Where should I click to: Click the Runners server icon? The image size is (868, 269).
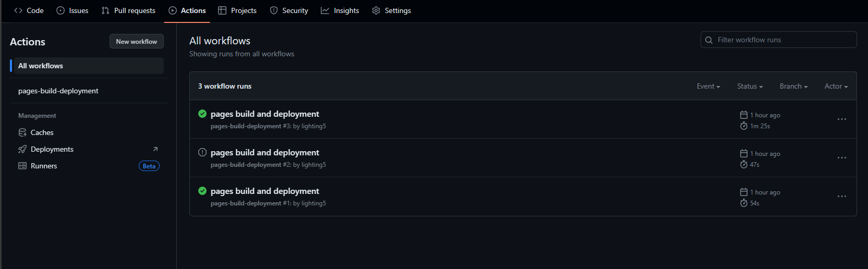[x=22, y=166]
